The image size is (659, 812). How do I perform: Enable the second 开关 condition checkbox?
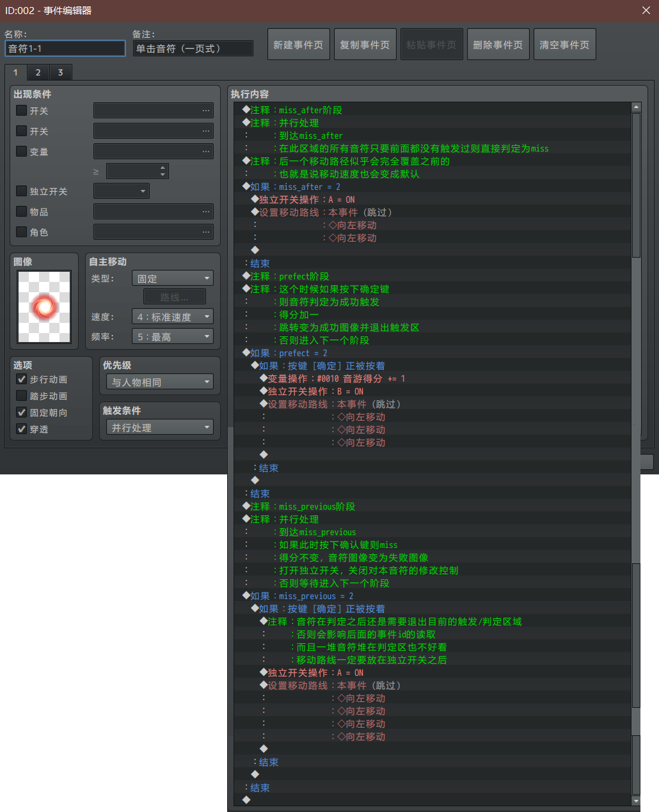point(22,131)
